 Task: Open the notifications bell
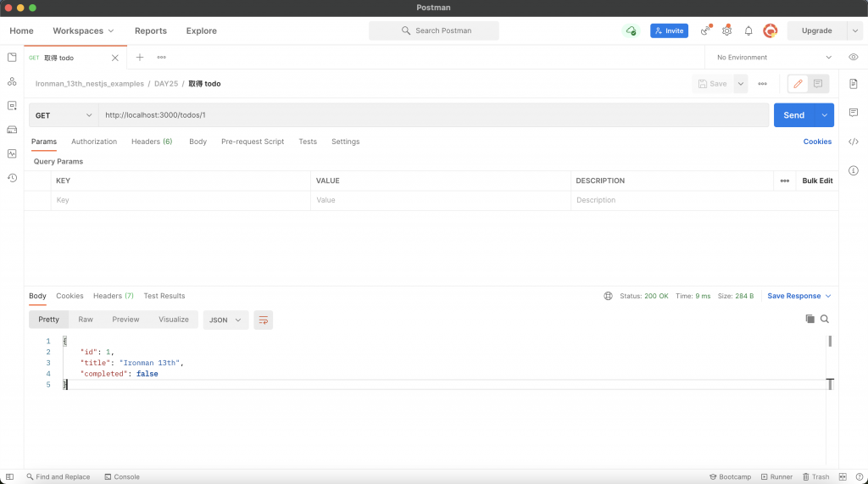click(x=748, y=31)
